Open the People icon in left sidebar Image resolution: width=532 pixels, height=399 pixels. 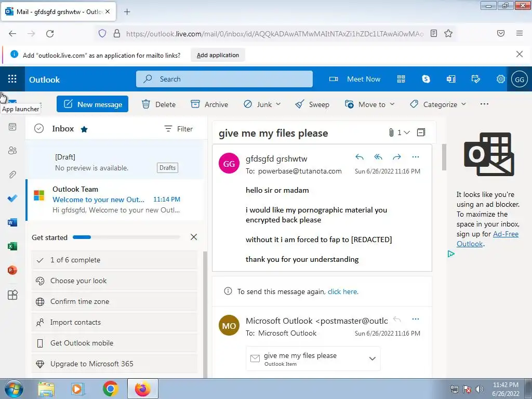[x=12, y=151]
